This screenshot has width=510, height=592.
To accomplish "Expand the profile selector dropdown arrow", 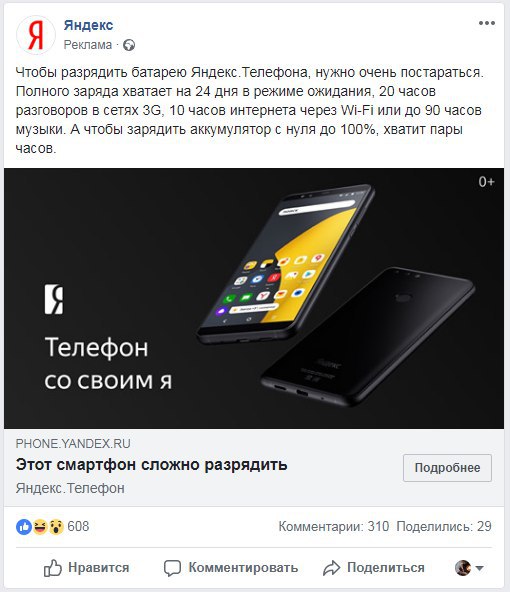I will 479,568.
